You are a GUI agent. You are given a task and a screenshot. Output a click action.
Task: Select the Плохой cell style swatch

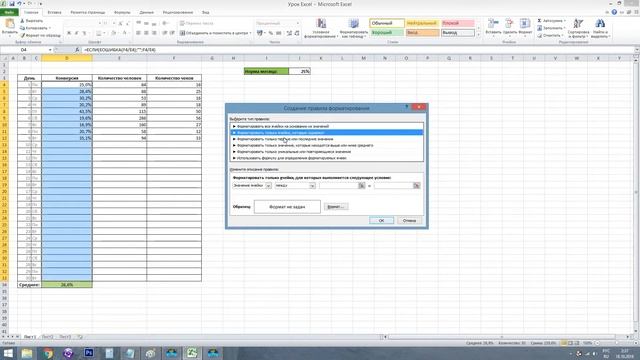(x=458, y=23)
